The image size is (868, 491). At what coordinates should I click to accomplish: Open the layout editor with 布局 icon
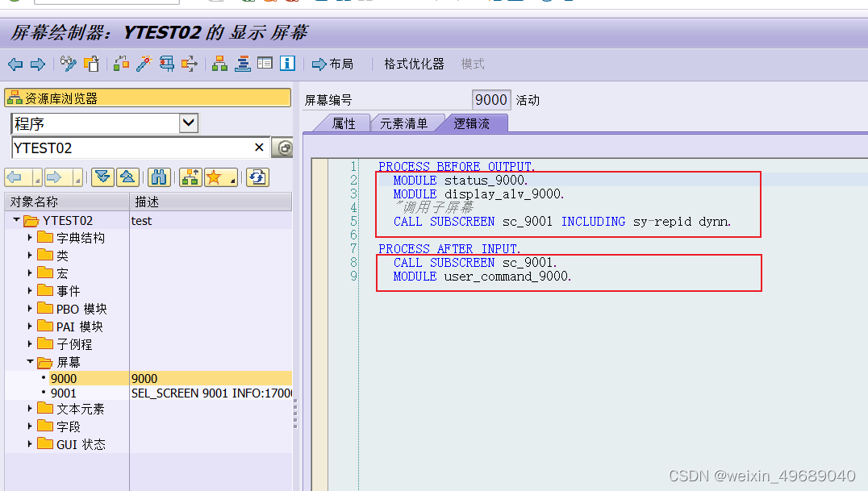(x=332, y=64)
